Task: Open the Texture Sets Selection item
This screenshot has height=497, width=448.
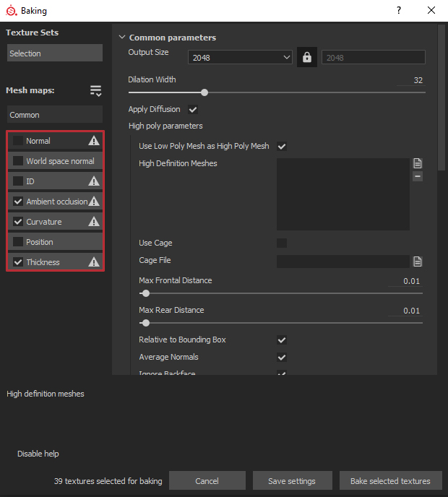Action: pos(55,53)
